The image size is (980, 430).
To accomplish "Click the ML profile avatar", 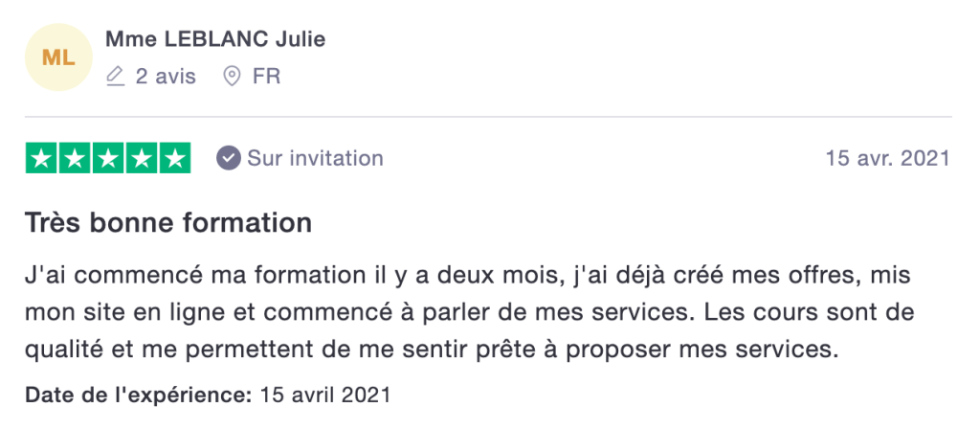I will pyautogui.click(x=58, y=58).
